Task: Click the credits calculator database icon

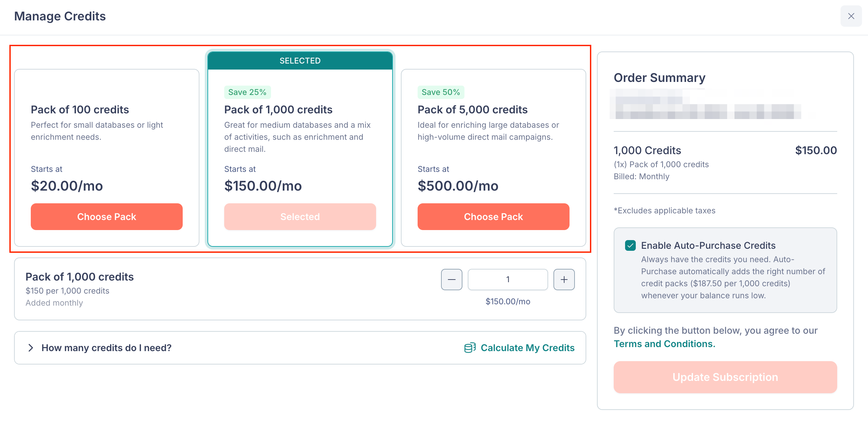Action: [x=470, y=347]
